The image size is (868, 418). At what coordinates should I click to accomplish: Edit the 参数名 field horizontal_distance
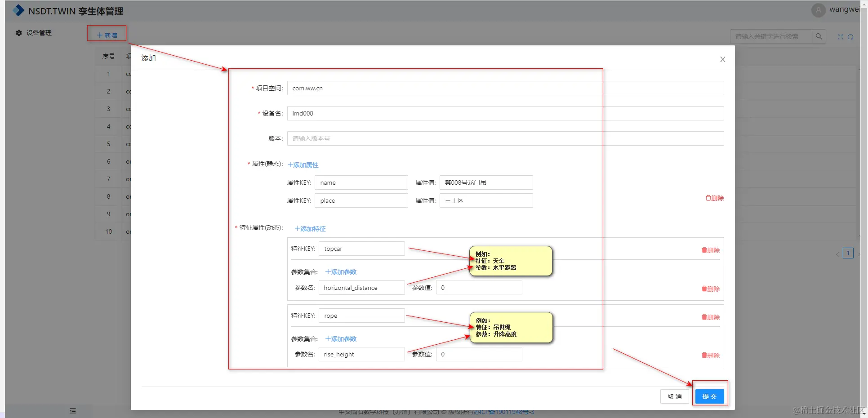[x=362, y=288]
